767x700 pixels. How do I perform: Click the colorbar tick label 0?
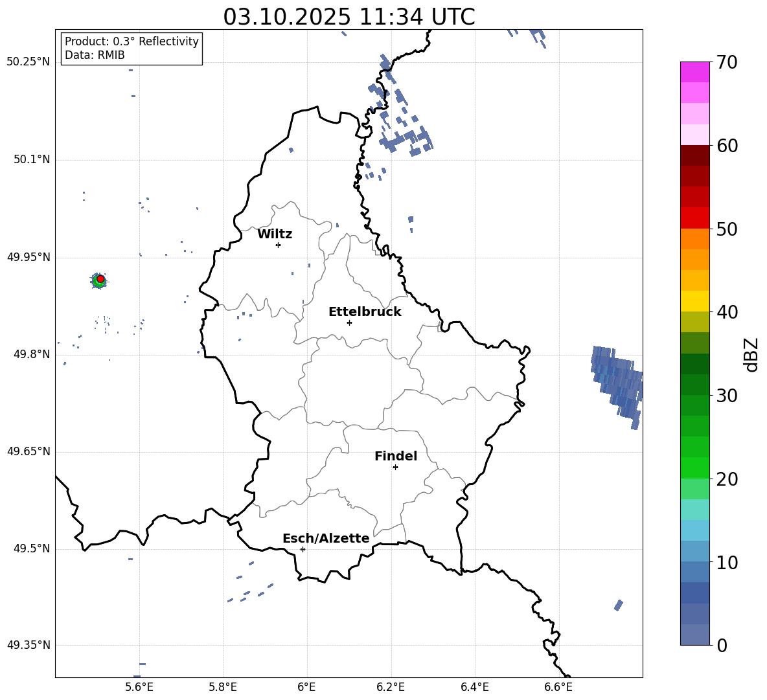[x=722, y=645]
